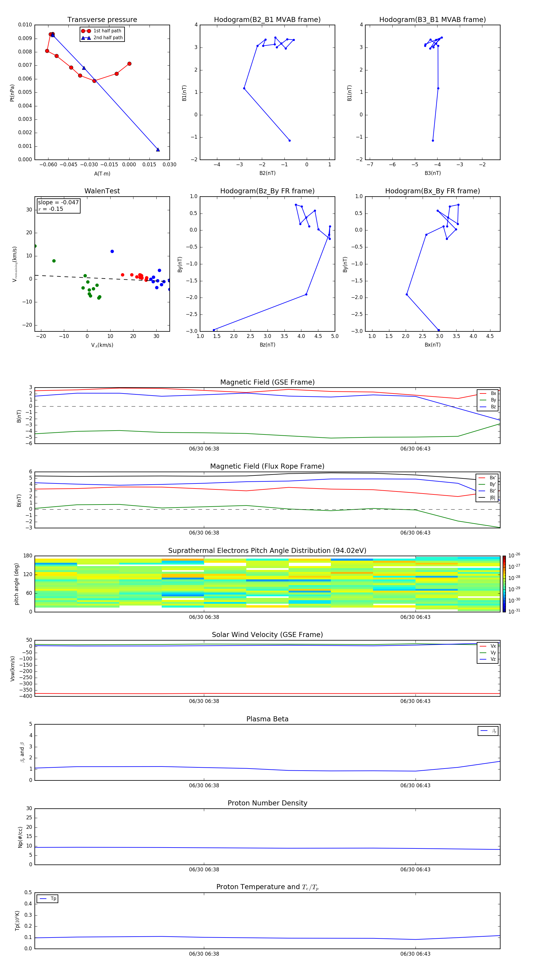Click the "B3(nT)" x-axis label
The image size is (535, 980).
[x=432, y=173]
